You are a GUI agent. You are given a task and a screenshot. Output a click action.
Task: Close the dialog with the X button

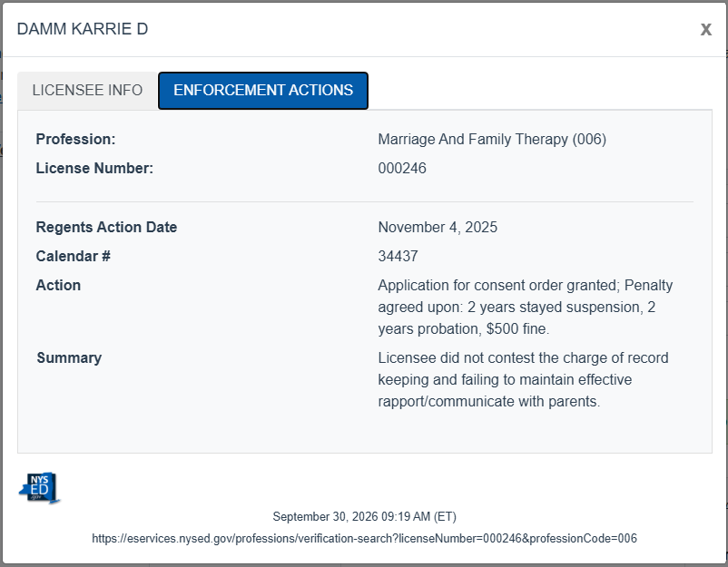tap(705, 30)
